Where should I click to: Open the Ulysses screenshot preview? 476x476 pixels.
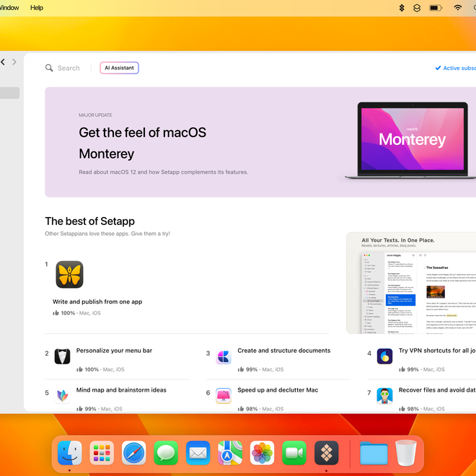tap(411, 283)
